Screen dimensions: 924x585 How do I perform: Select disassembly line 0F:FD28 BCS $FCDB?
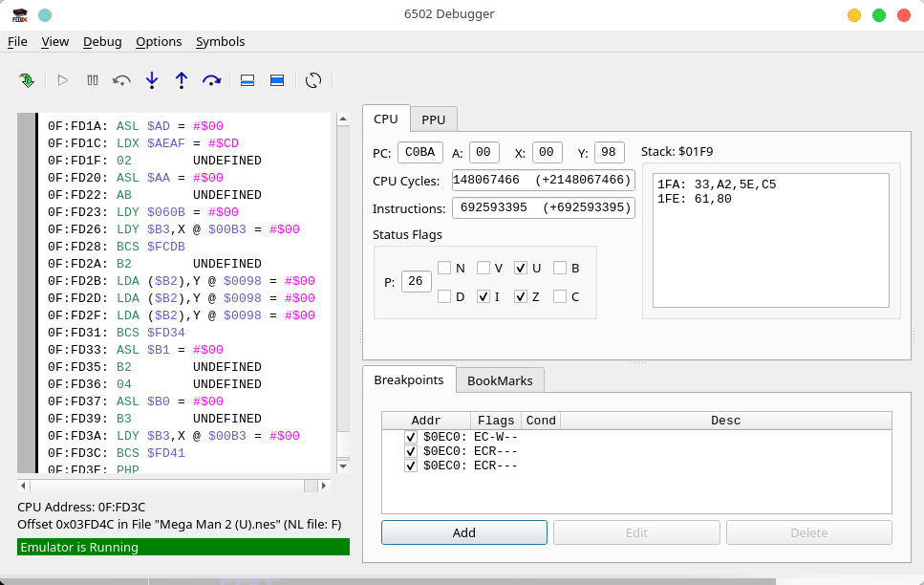117,247
